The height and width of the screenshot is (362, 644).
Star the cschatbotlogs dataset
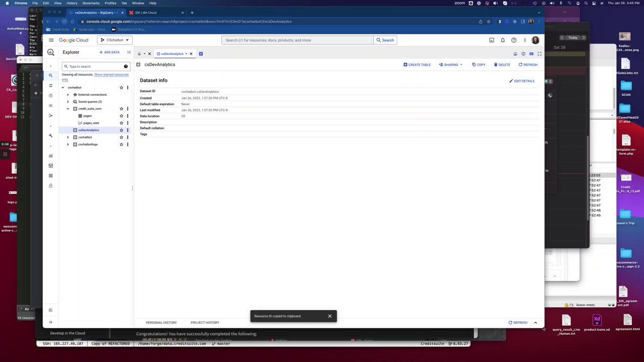pyautogui.click(x=121, y=144)
